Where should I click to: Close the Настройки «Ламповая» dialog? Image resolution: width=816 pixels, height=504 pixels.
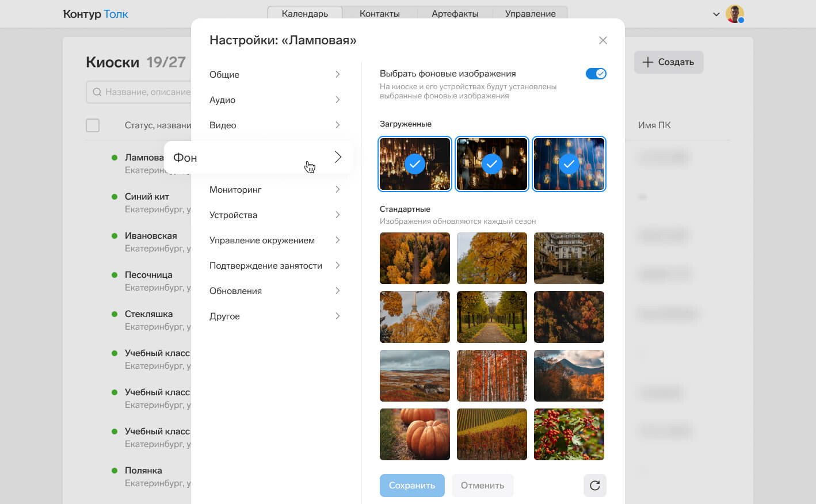click(x=603, y=40)
